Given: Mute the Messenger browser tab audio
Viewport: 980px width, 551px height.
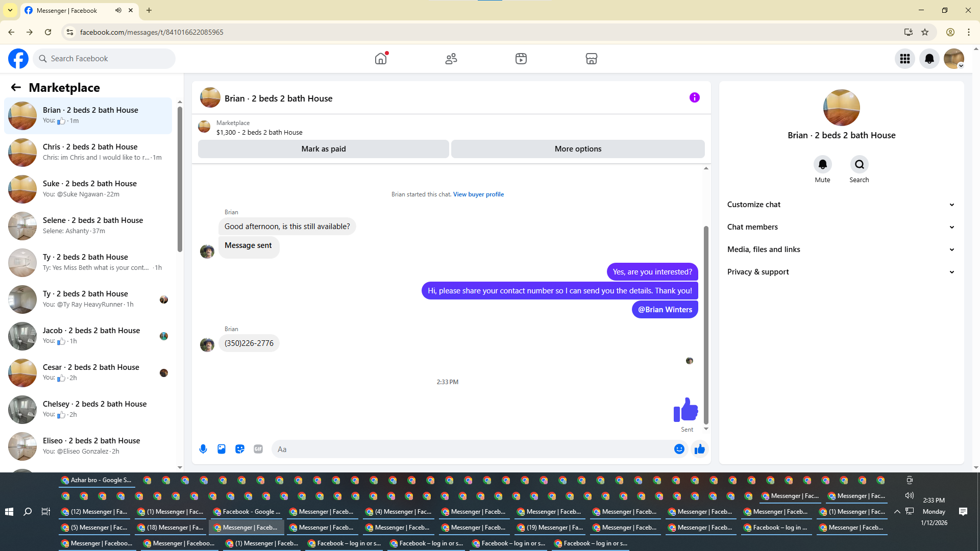Looking at the screenshot, I should 118,10.
